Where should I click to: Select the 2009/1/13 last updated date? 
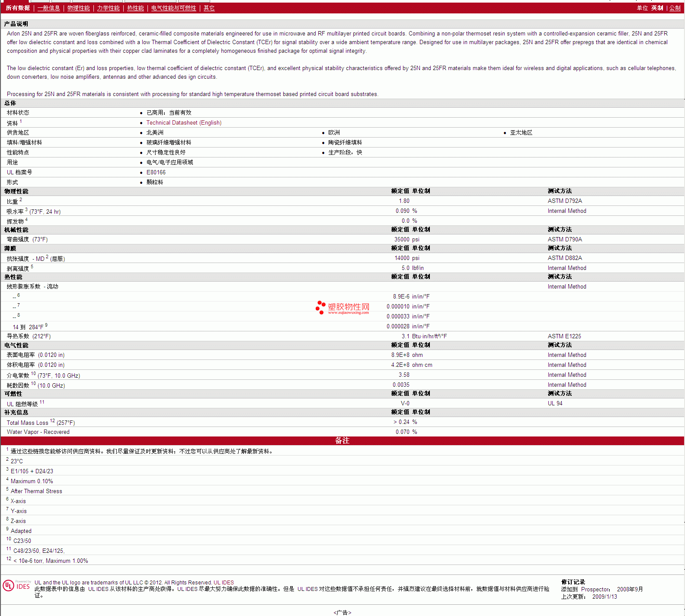pos(605,597)
